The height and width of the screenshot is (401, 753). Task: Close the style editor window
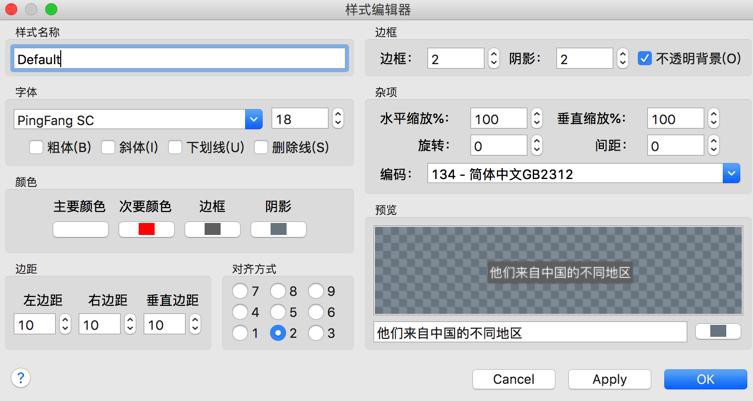click(11, 9)
